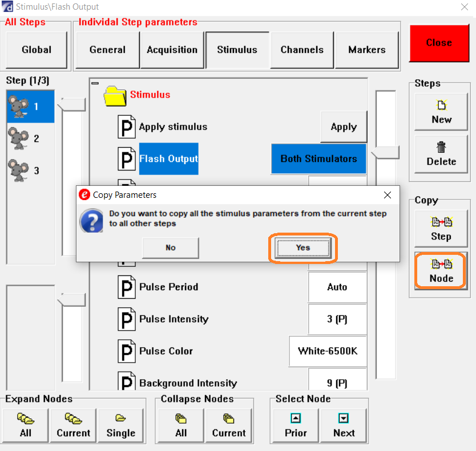Switch to the Markers tab
The width and height of the screenshot is (476, 451).
(x=367, y=50)
